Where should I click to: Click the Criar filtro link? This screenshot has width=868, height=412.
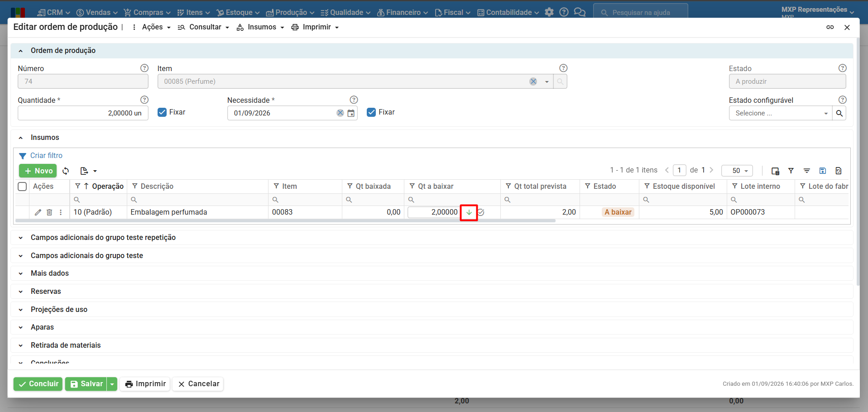pyautogui.click(x=46, y=156)
